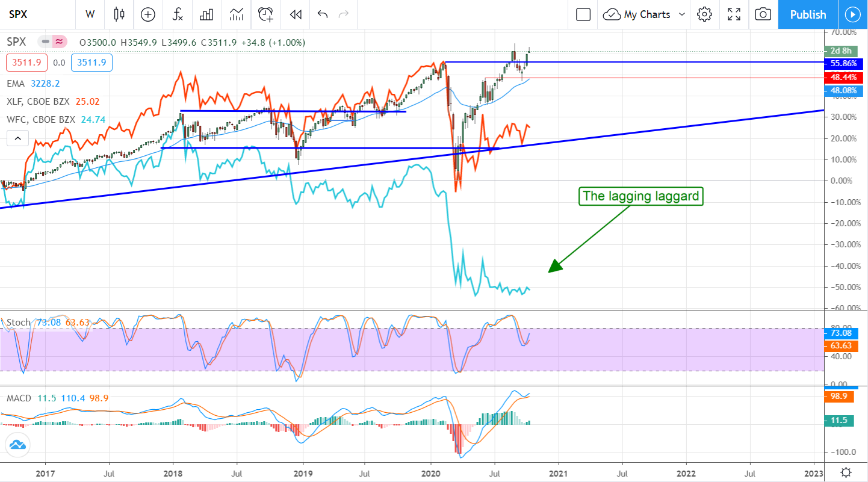Take a chart snapshot with the camera icon
Viewport: 868px width, 482px height.
pyautogui.click(x=763, y=14)
